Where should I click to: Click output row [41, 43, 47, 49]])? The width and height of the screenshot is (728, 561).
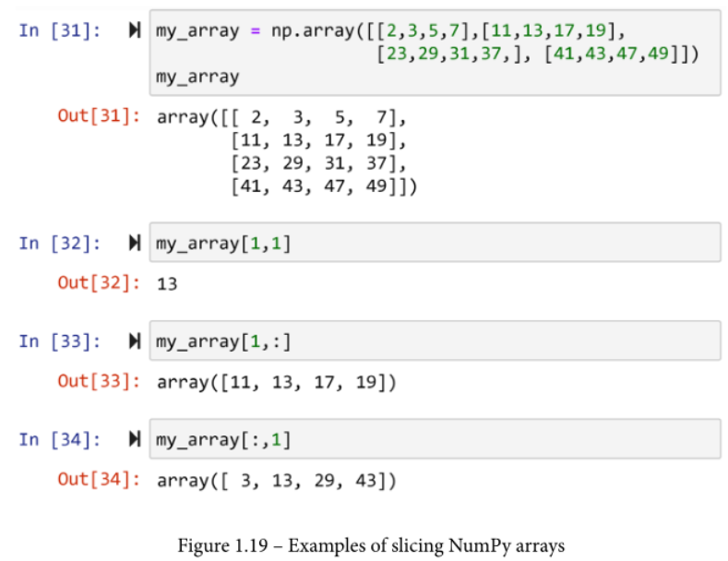pyautogui.click(x=324, y=186)
